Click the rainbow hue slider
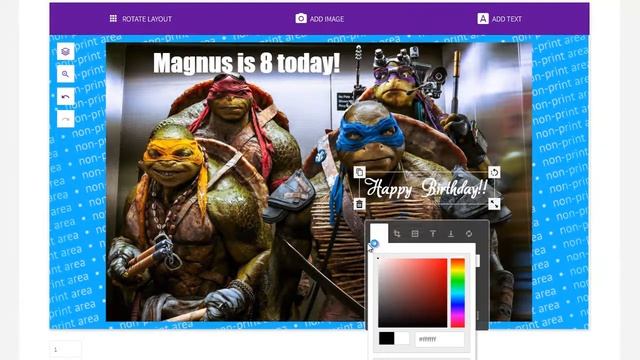Screen dimensions: 640x360 tap(458, 293)
